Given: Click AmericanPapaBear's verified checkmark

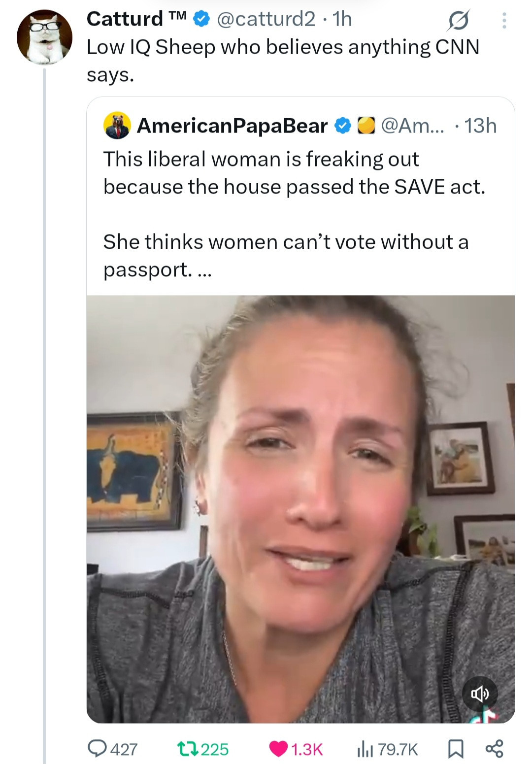Looking at the screenshot, I should (342, 126).
